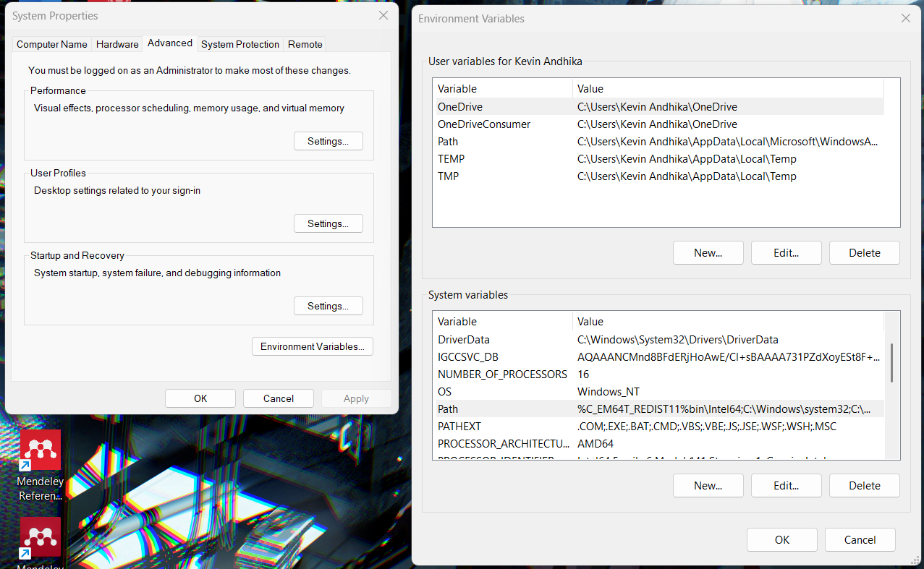
Task: Select the System Protection tab
Action: [240, 44]
